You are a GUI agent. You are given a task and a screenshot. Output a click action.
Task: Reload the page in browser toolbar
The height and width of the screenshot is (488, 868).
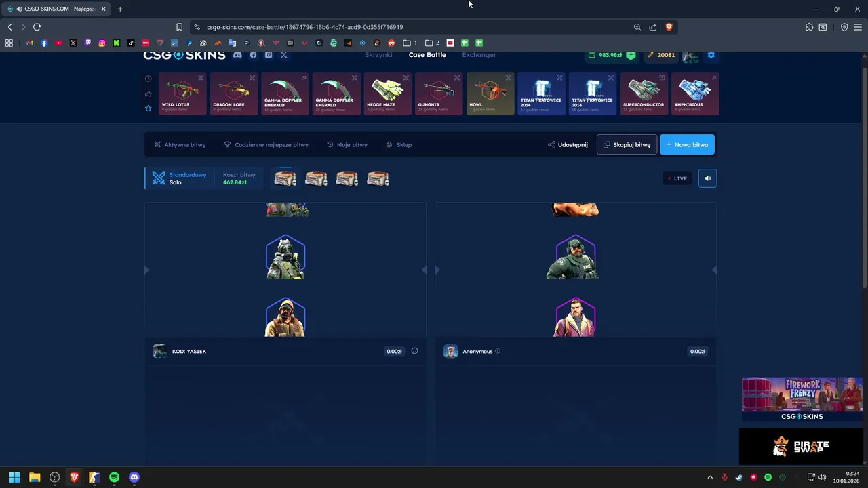37,27
